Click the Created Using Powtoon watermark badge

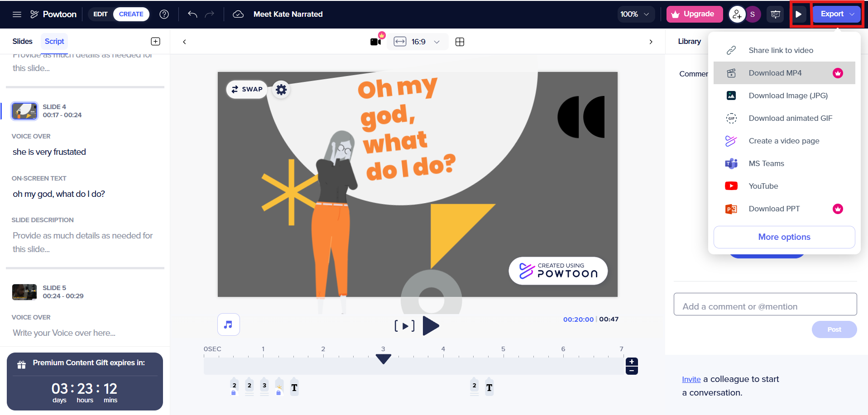pos(558,271)
